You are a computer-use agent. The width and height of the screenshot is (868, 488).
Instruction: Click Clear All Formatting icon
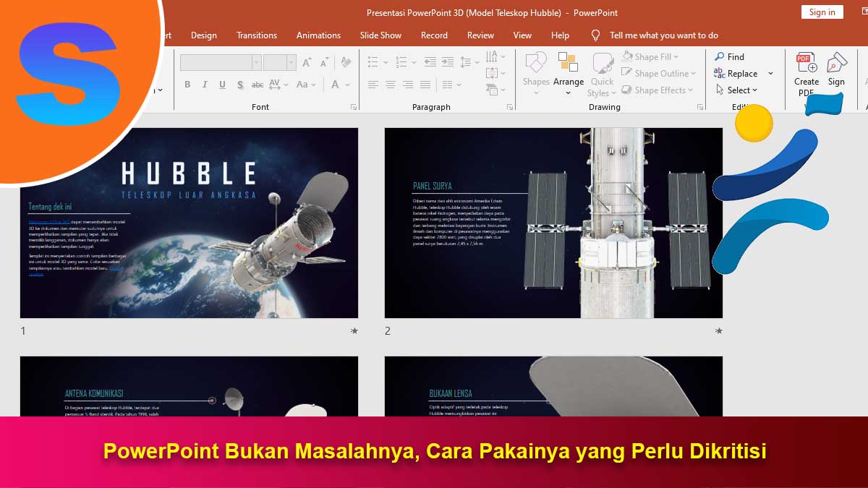346,63
